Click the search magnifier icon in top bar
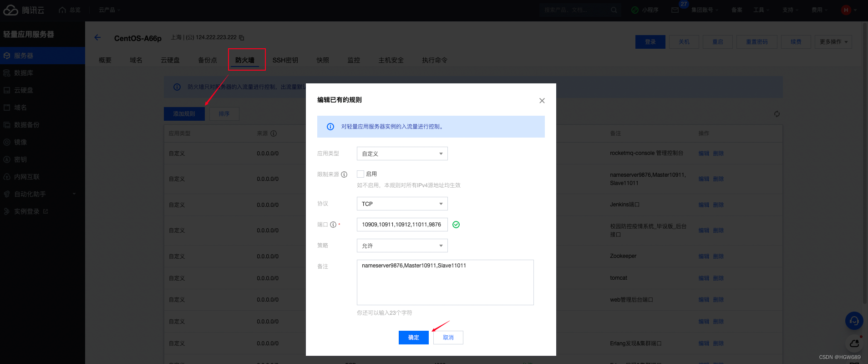The height and width of the screenshot is (364, 868). 614,10
